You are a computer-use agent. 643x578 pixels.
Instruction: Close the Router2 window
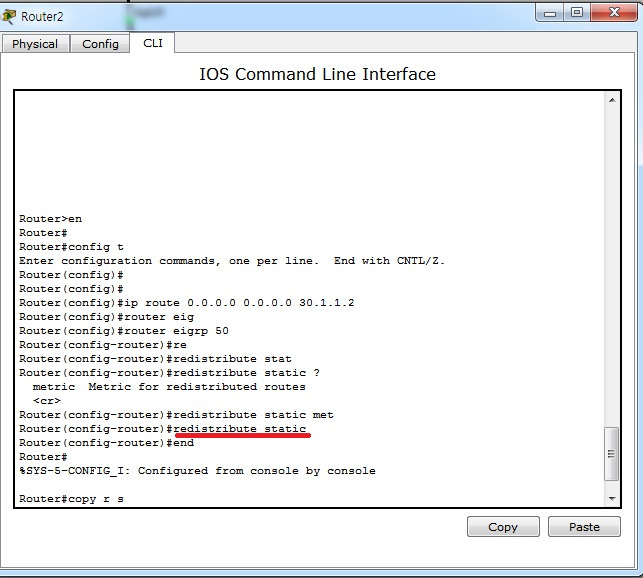point(614,13)
